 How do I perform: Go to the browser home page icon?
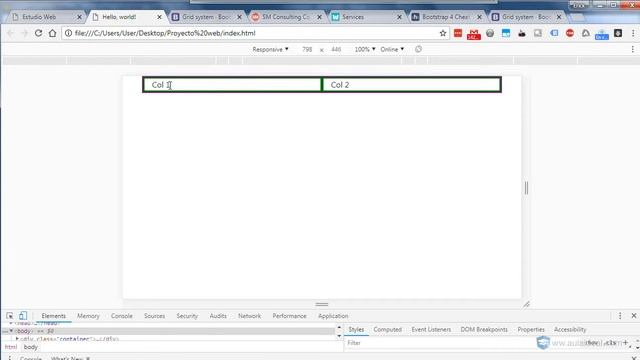click(53, 33)
